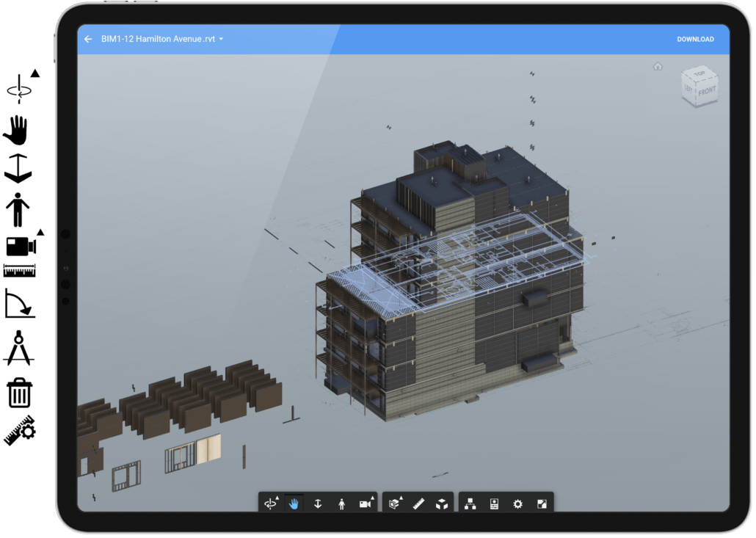Enable the section cut tool
Viewport: 756px width, 538px height.
[394, 503]
